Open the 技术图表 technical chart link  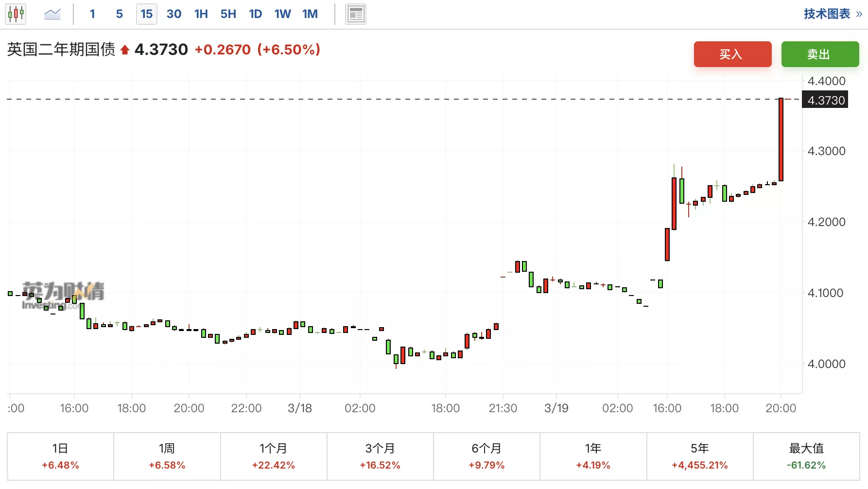(x=827, y=14)
